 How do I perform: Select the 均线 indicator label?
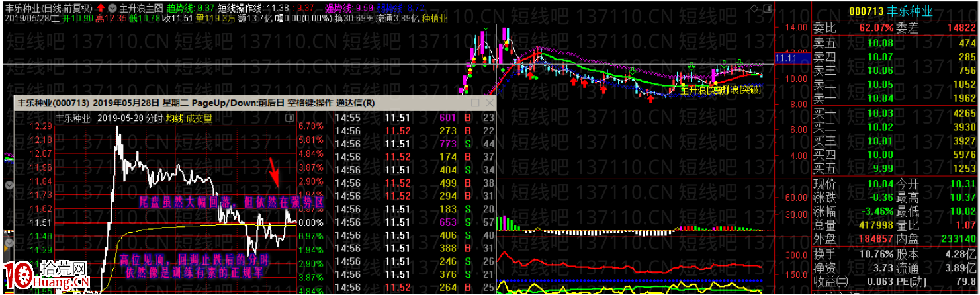174,118
